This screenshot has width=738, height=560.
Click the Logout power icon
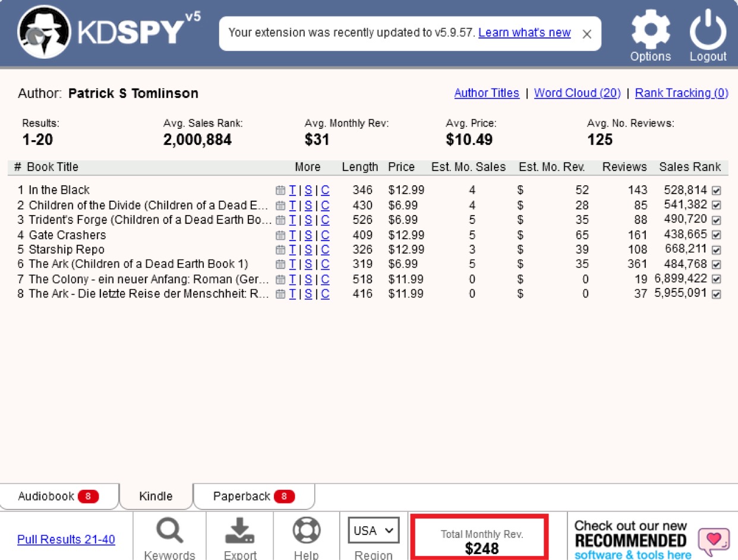tap(708, 30)
